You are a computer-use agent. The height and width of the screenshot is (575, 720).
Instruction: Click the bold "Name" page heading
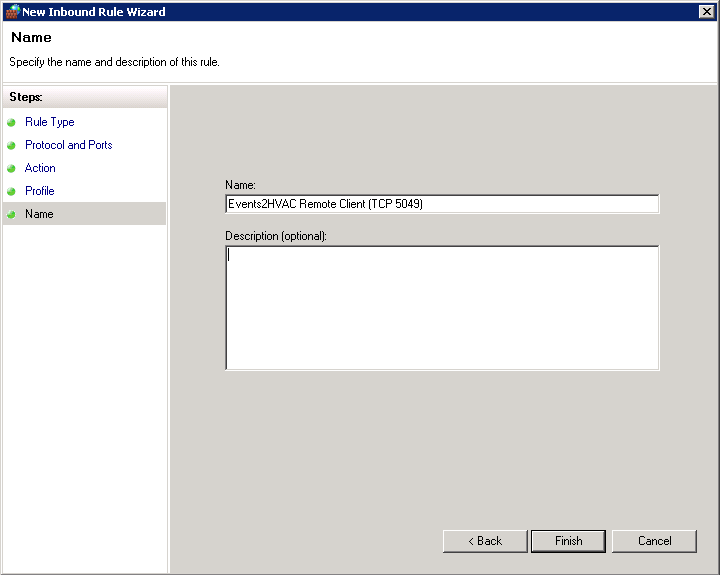(31, 37)
